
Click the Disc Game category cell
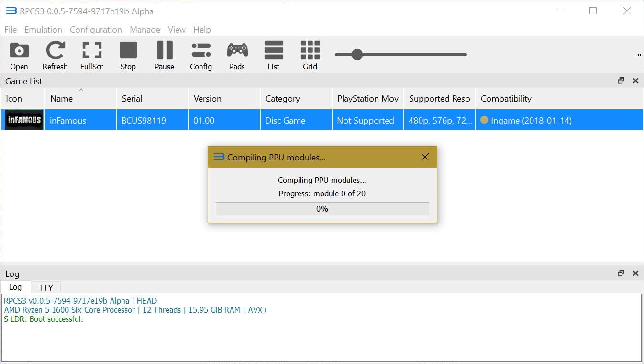296,120
